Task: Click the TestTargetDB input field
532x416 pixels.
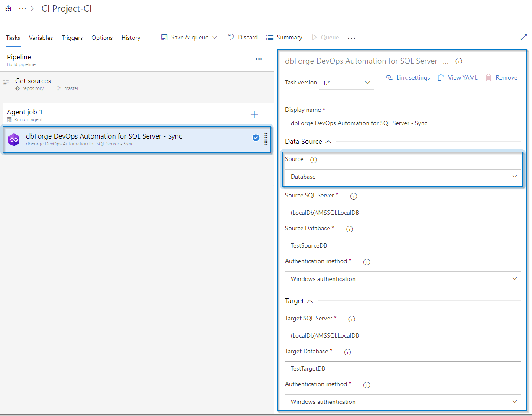Action: (x=403, y=368)
